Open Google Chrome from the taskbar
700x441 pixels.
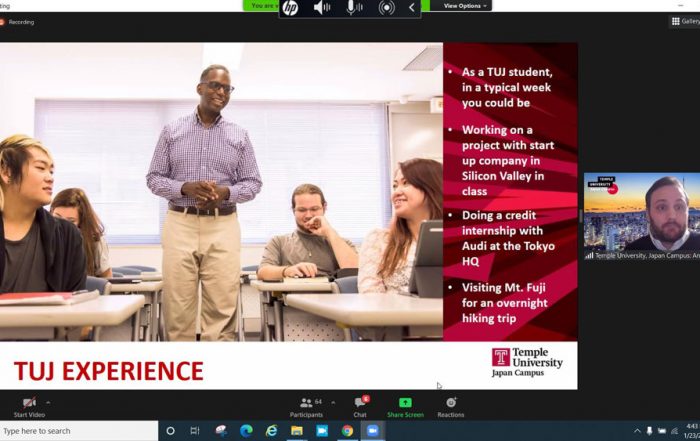(347, 431)
